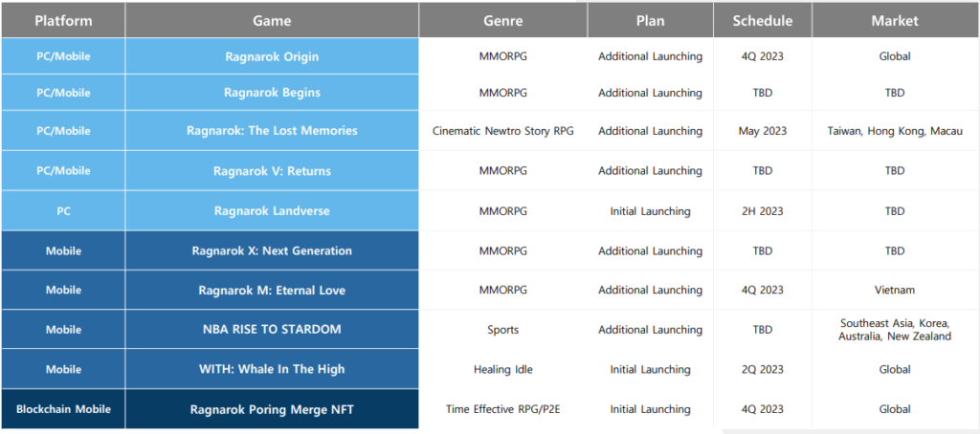Image resolution: width=980 pixels, height=434 pixels.
Task: Select the Genre column header
Action: pyautogui.click(x=503, y=20)
